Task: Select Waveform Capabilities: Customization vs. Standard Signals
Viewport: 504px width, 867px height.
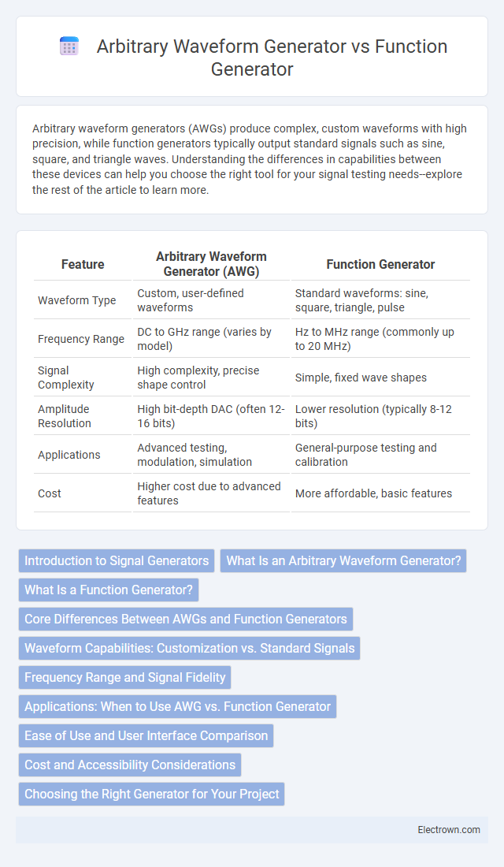Action: [x=190, y=647]
